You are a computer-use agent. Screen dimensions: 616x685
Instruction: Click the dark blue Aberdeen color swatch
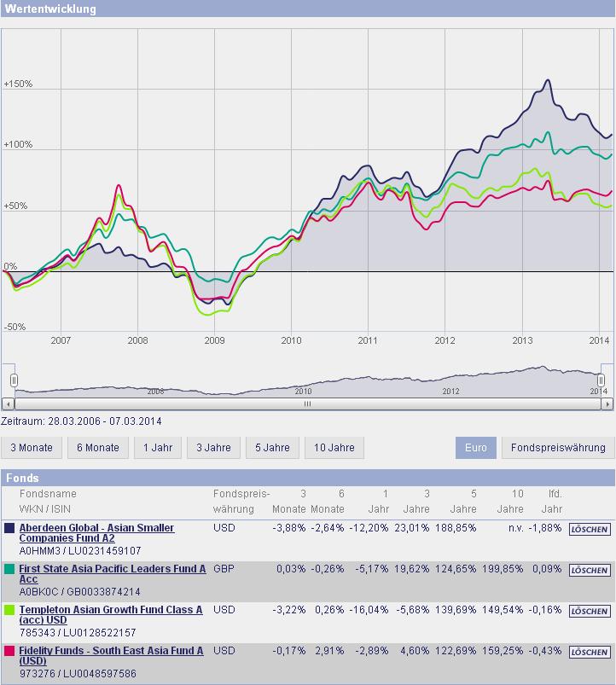point(9,528)
